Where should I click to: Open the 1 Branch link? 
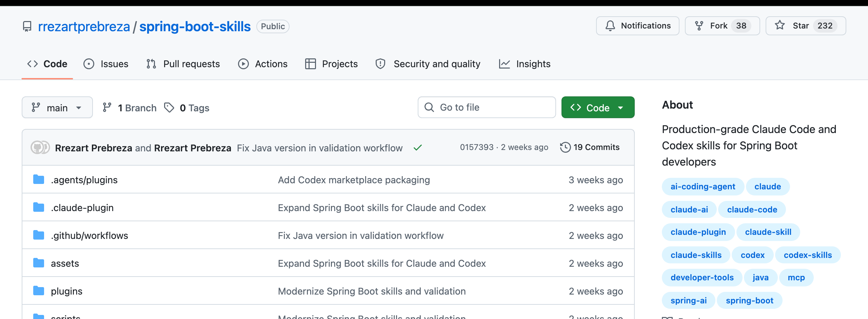[130, 108]
